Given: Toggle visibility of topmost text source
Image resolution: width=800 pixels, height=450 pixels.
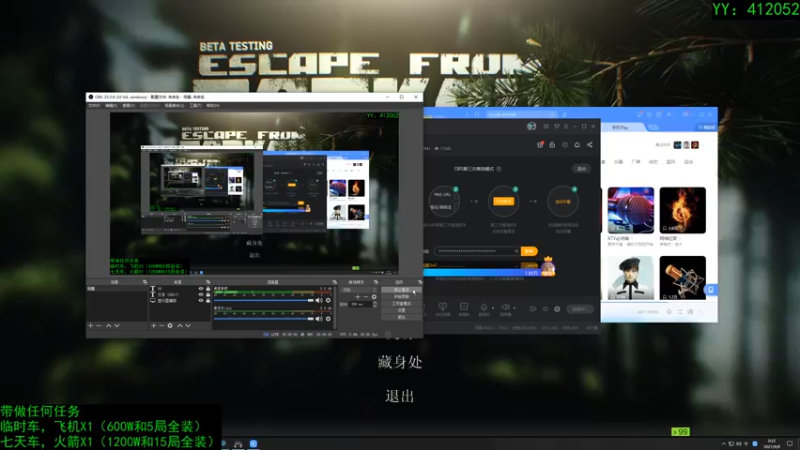Looking at the screenshot, I should point(201,289).
